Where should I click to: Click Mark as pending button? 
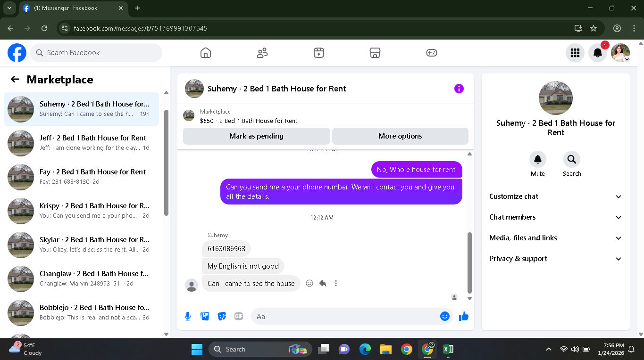tap(256, 136)
